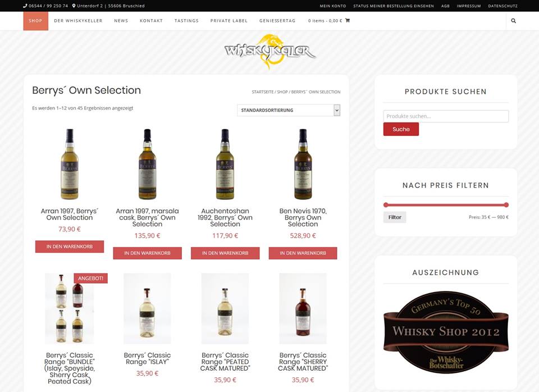
Task: Go to Startseite in breadcrumb
Action: (263, 92)
